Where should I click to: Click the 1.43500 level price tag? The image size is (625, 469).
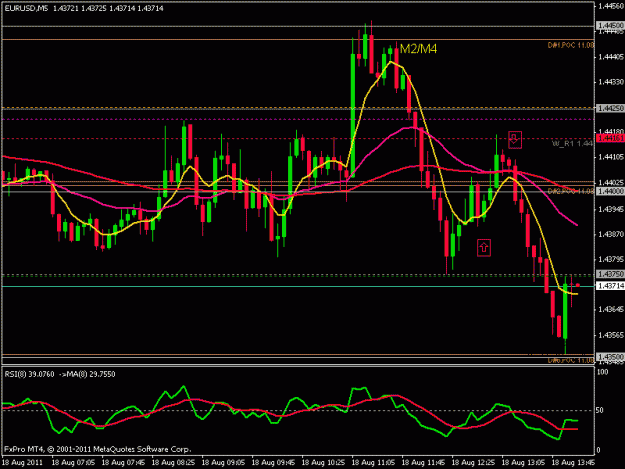(610, 356)
